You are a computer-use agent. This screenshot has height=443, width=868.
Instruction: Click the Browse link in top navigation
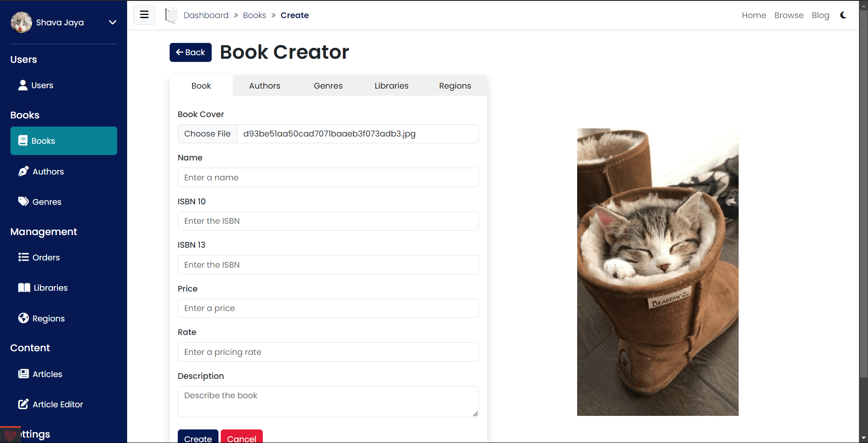tap(788, 15)
